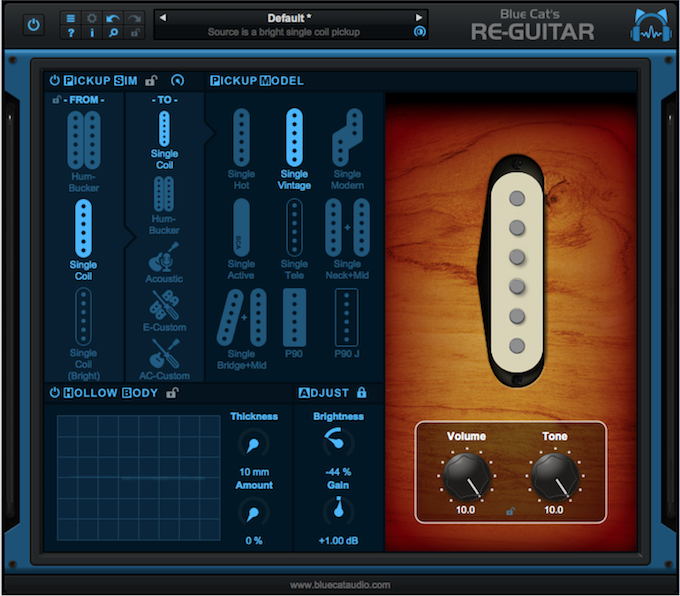This screenshot has height=596, width=680.
Task: Click the 'Source is a bright single coil pickup' text
Action: [x=284, y=32]
